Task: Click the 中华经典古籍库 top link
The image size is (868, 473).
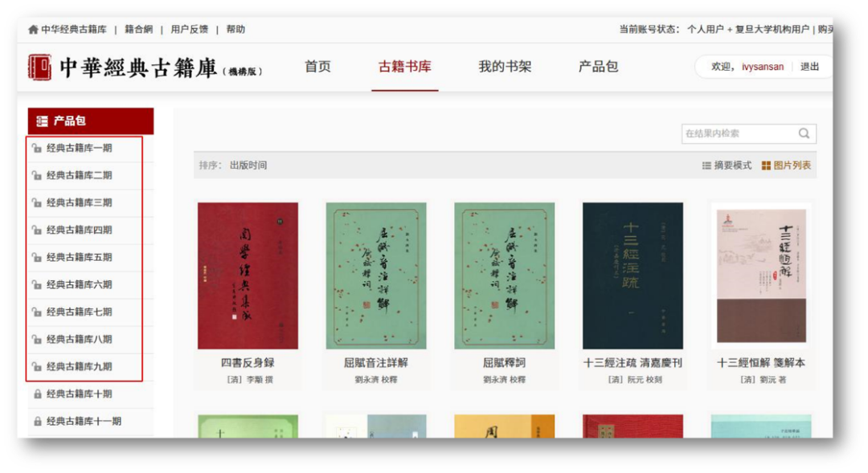Action: click(74, 30)
